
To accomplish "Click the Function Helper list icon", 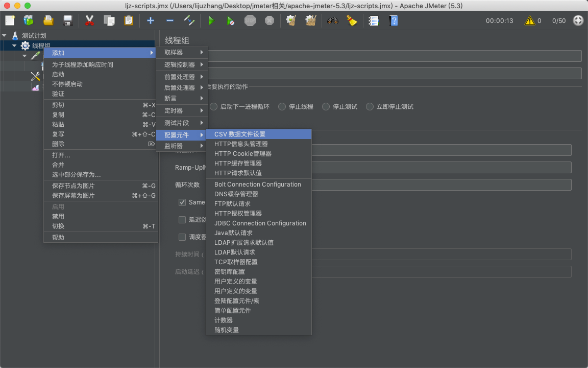I will point(374,20).
